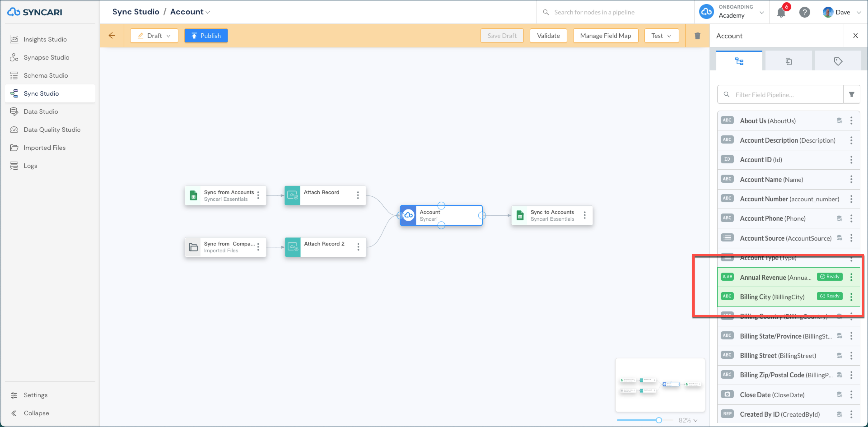Click the Publish button

(x=206, y=36)
